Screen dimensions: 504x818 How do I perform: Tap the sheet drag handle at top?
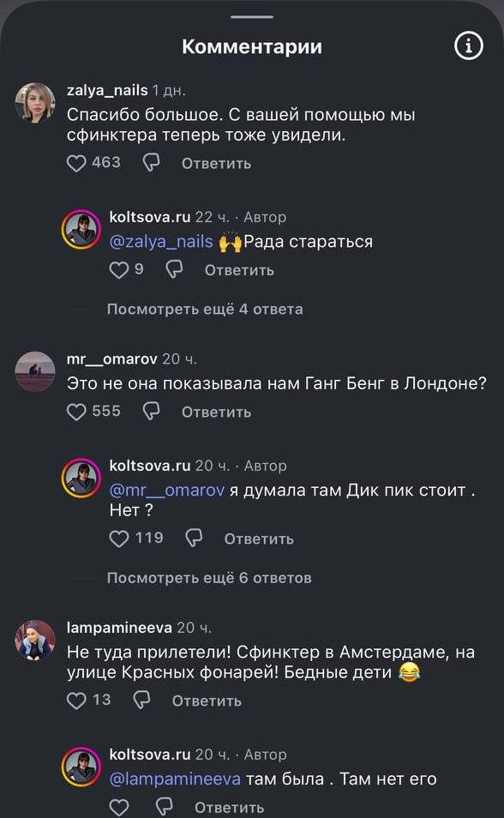pos(251,16)
